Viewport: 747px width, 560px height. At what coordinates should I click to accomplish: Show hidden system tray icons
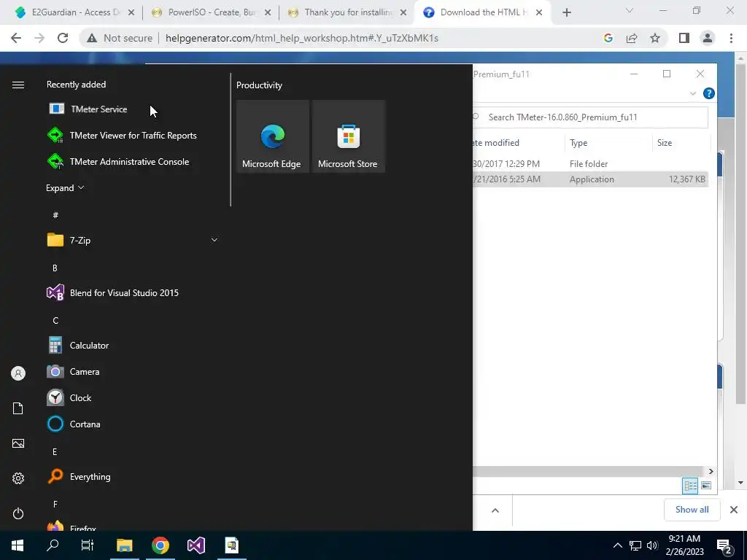pyautogui.click(x=617, y=545)
